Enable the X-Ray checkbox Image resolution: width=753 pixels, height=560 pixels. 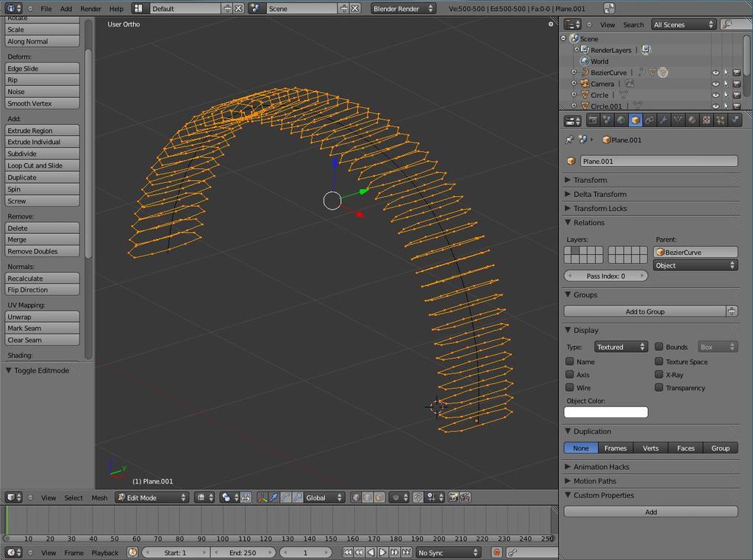point(659,374)
